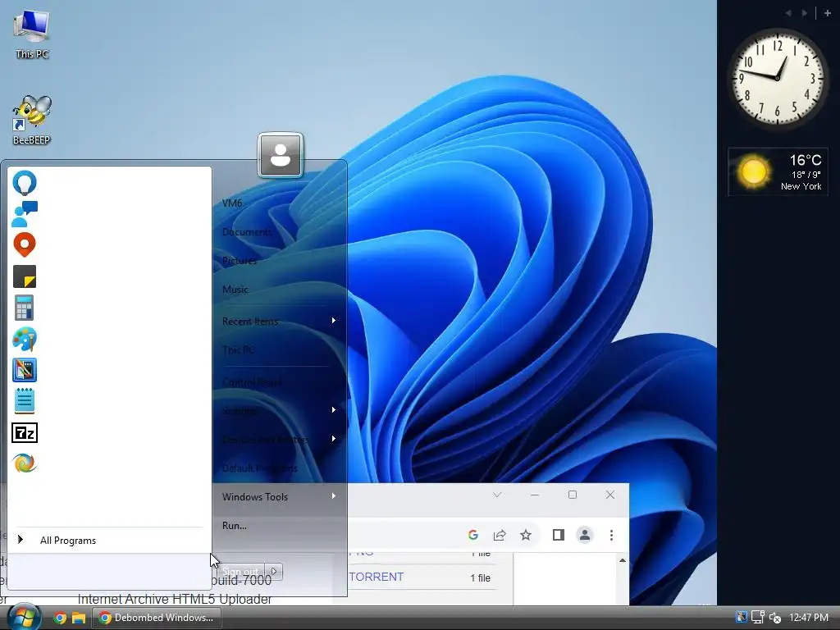Click the Google icon in Chrome toolbar
The width and height of the screenshot is (840, 630).
(473, 535)
